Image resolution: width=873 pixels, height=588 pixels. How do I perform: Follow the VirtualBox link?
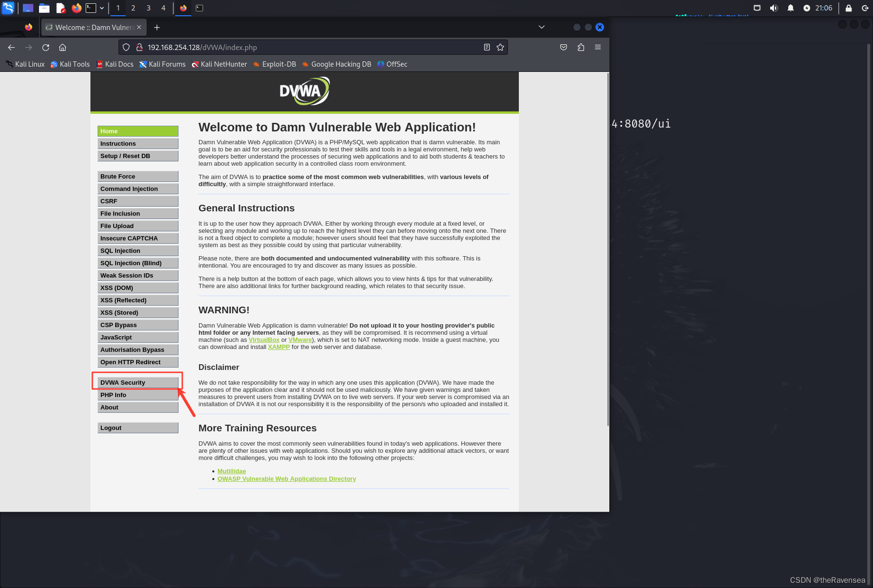pyautogui.click(x=264, y=340)
